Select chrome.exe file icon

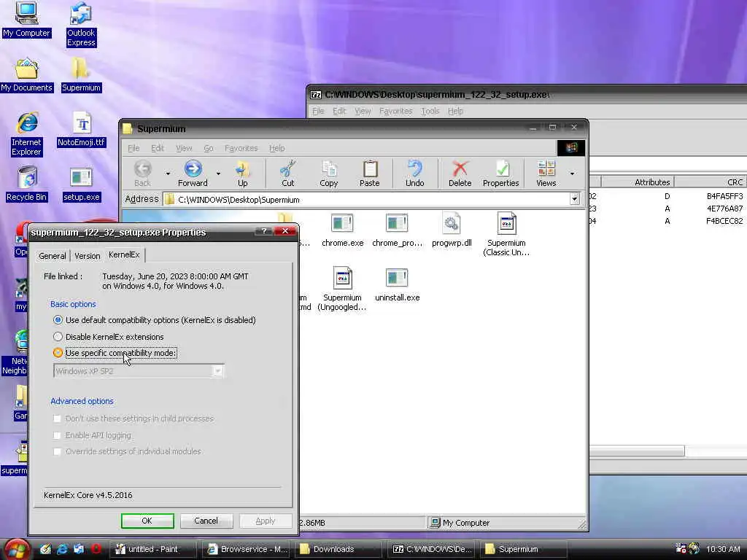[343, 231]
